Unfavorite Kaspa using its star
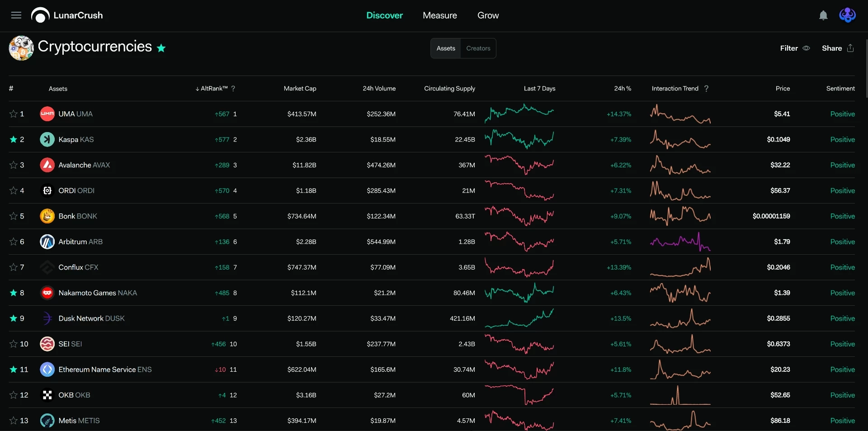 tap(14, 139)
